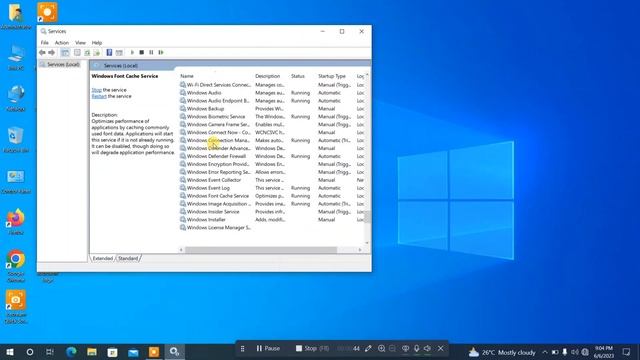Open Firefox desktop shortcut

(x=16, y=222)
